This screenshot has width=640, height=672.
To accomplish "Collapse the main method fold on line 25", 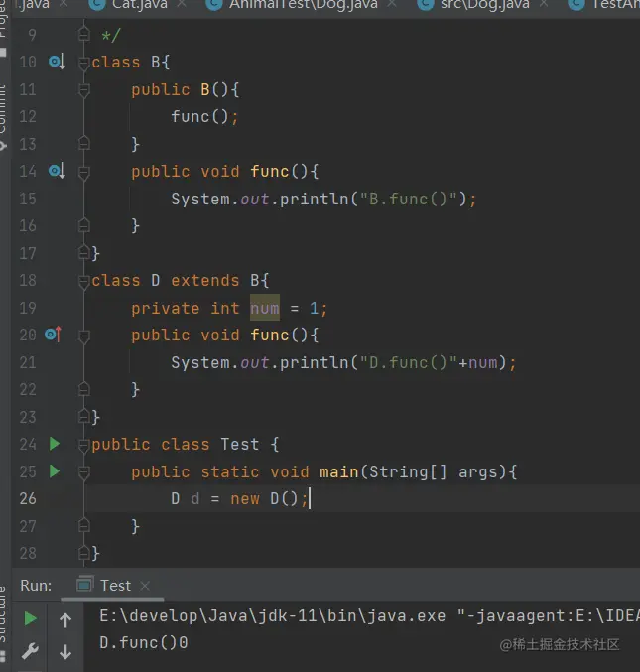I will [x=84, y=472].
